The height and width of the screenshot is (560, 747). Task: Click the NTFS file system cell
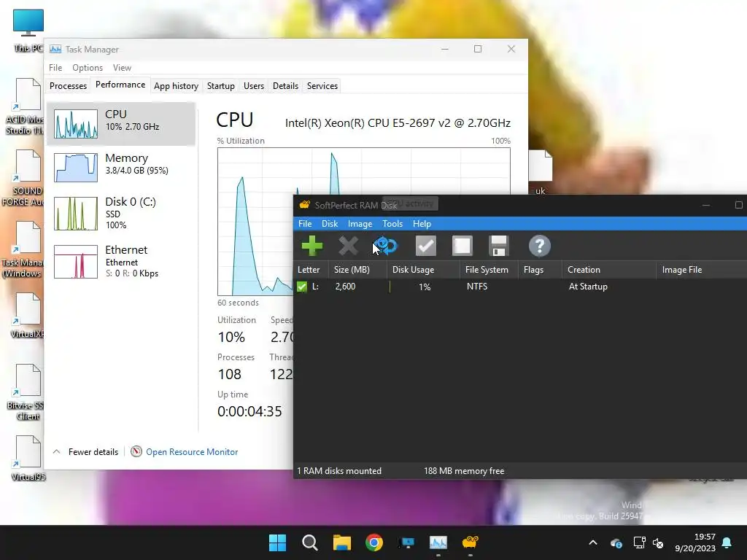477,287
